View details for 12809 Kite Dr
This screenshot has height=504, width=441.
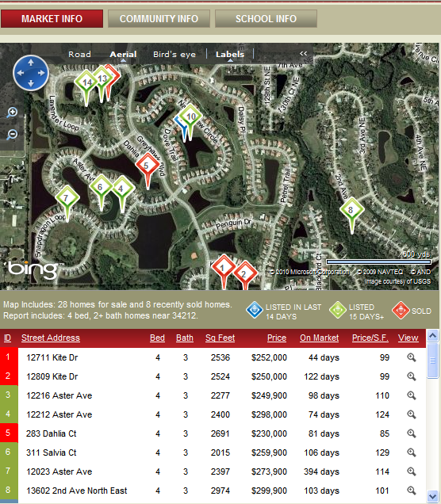coord(412,376)
